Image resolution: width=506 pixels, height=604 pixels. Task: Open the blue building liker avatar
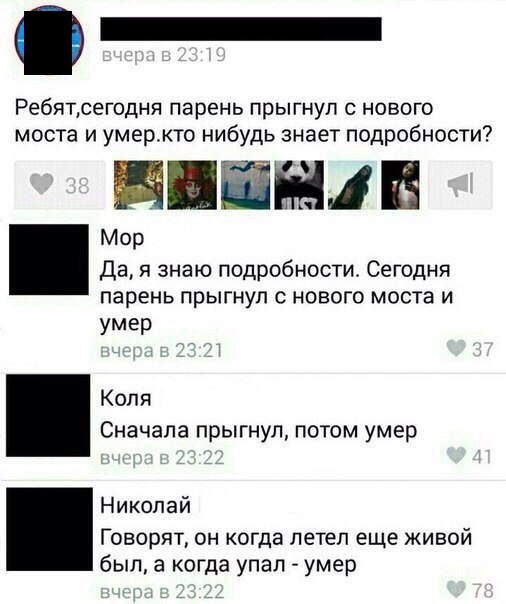pyautogui.click(x=246, y=185)
